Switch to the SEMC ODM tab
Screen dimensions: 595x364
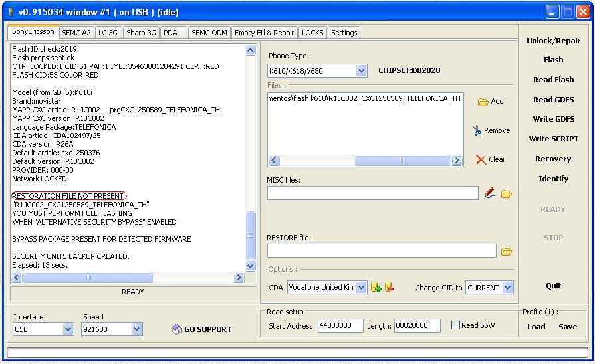209,33
